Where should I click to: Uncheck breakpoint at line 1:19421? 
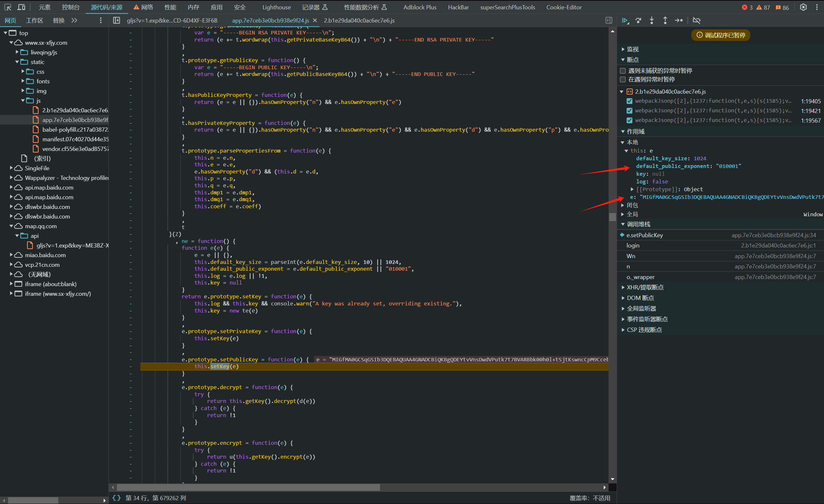(630, 111)
